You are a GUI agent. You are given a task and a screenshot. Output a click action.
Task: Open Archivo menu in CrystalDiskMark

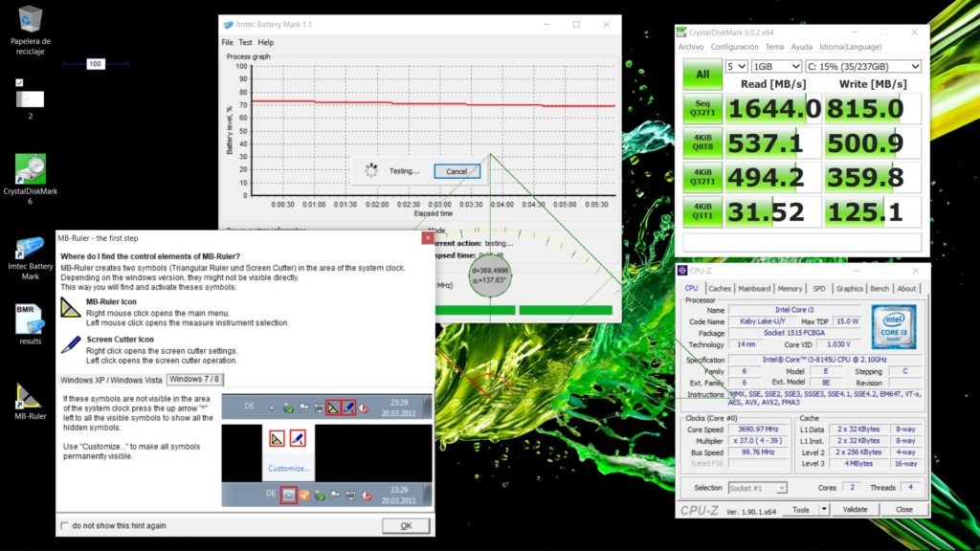coord(691,47)
